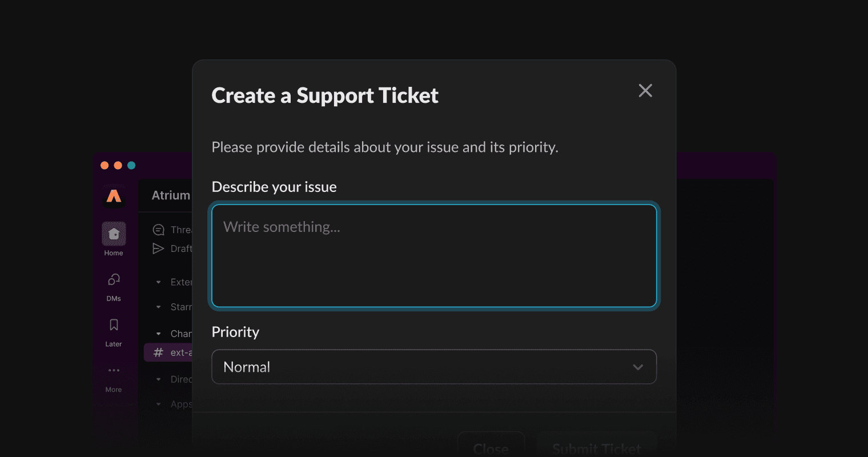Close the Create a Support Ticket dialog
868x457 pixels.
click(x=645, y=91)
